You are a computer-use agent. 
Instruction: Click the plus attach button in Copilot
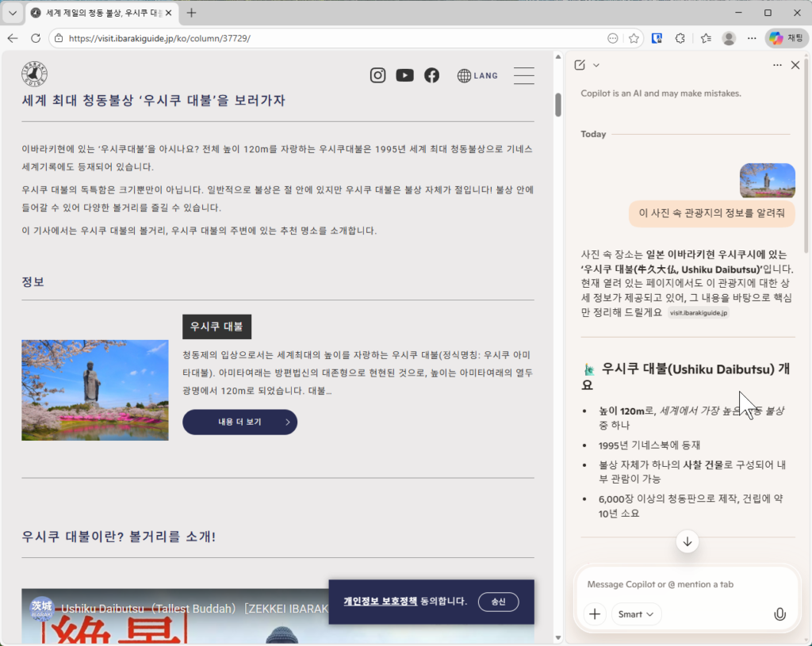pyautogui.click(x=595, y=614)
